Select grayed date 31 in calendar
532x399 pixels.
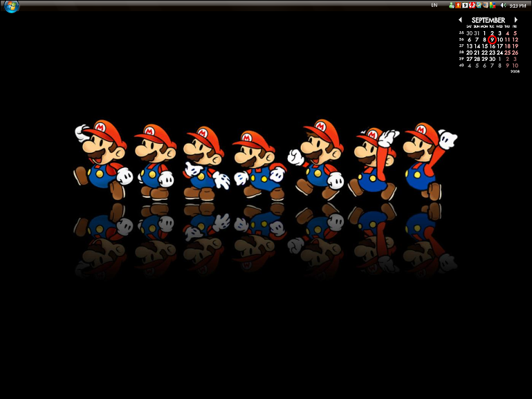point(477,33)
